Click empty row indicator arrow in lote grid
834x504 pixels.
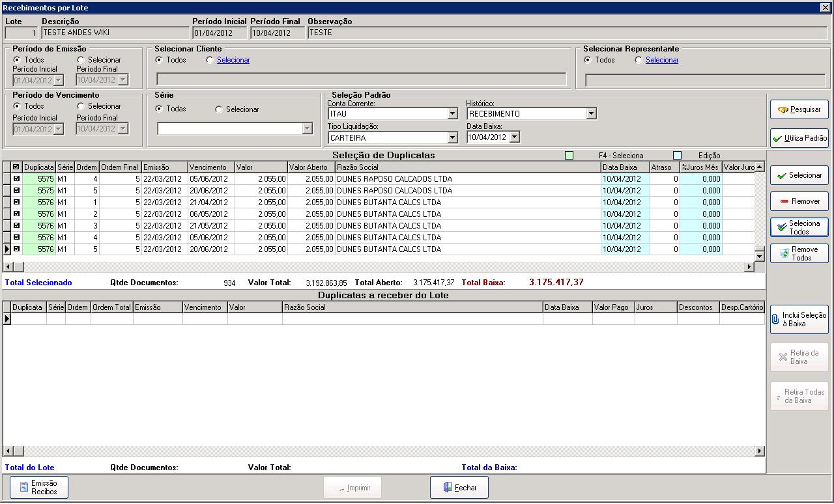pos(7,319)
